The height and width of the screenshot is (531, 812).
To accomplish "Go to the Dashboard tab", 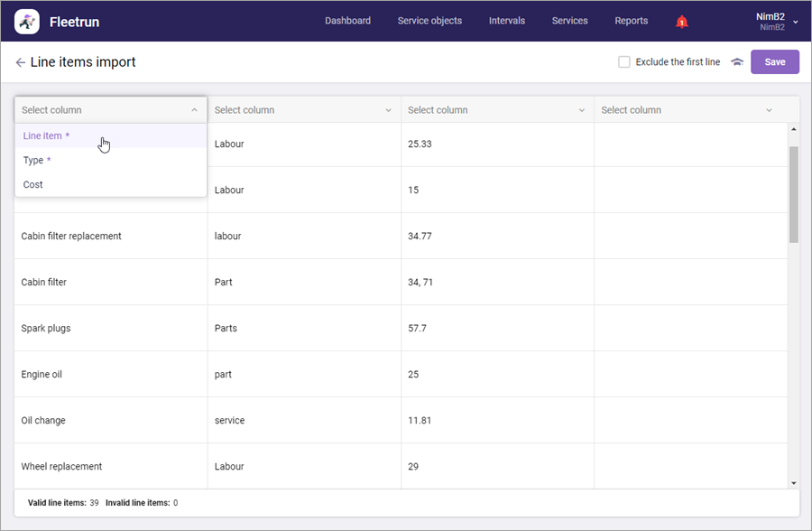I will pos(347,21).
